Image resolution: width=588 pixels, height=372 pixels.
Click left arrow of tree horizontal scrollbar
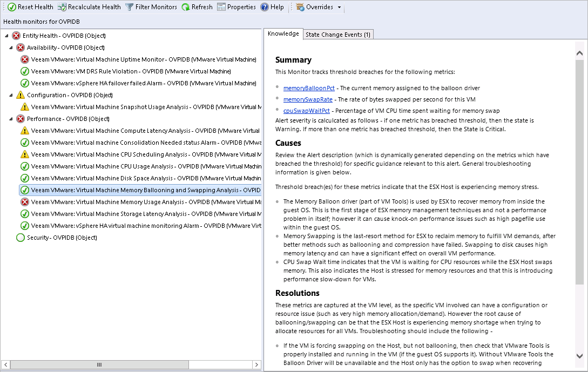(x=5, y=364)
